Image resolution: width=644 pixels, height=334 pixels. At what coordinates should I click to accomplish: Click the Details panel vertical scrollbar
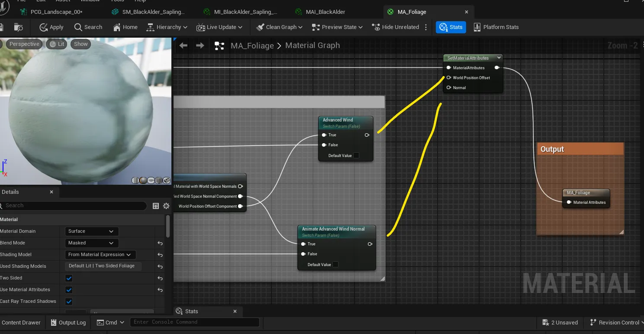[x=168, y=227]
